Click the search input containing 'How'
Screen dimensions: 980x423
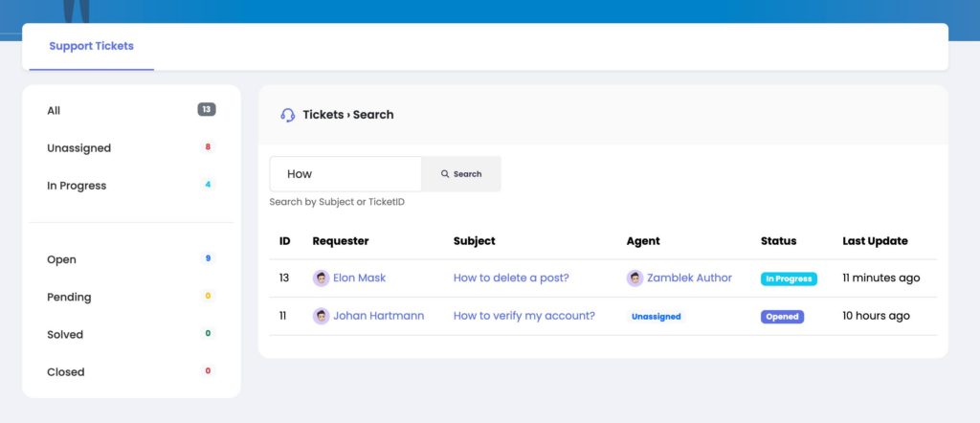(x=345, y=174)
